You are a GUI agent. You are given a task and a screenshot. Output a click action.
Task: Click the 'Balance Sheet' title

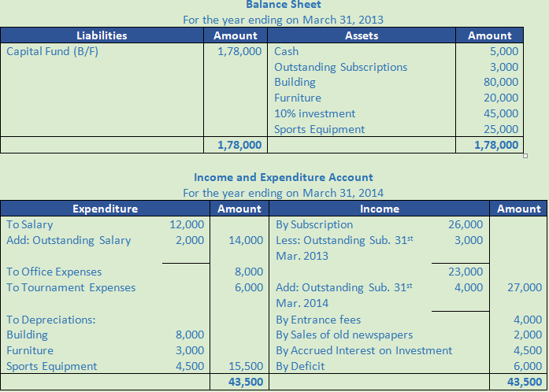pyautogui.click(x=284, y=5)
